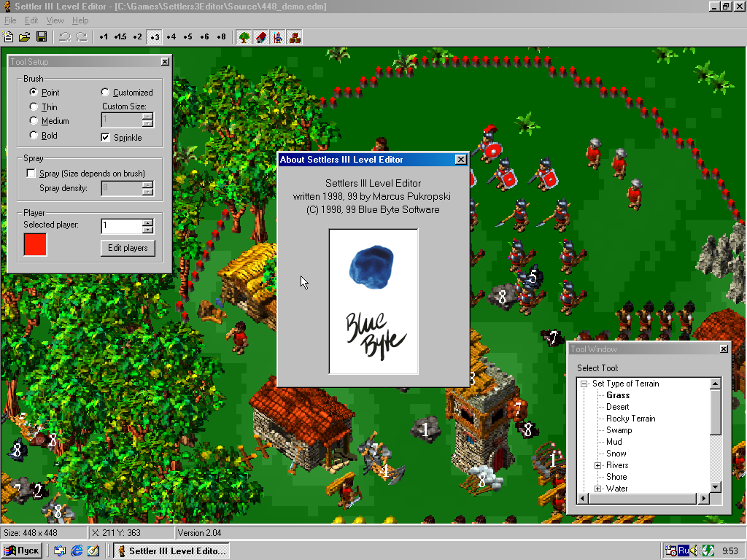This screenshot has width=747, height=560.
Task: Decrease Selected player with down arrow
Action: [147, 230]
